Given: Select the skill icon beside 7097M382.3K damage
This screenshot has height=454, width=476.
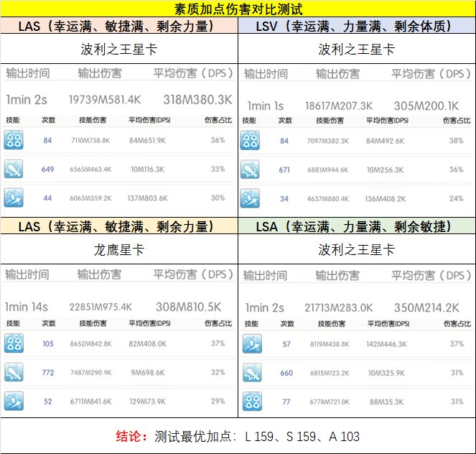Looking at the screenshot, I should pyautogui.click(x=252, y=141).
